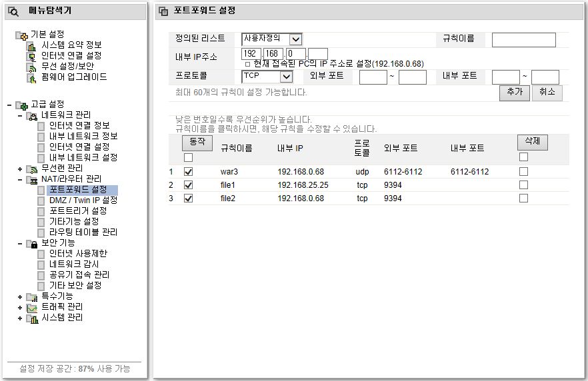Click the 보안 기능 lock icon

click(32, 244)
